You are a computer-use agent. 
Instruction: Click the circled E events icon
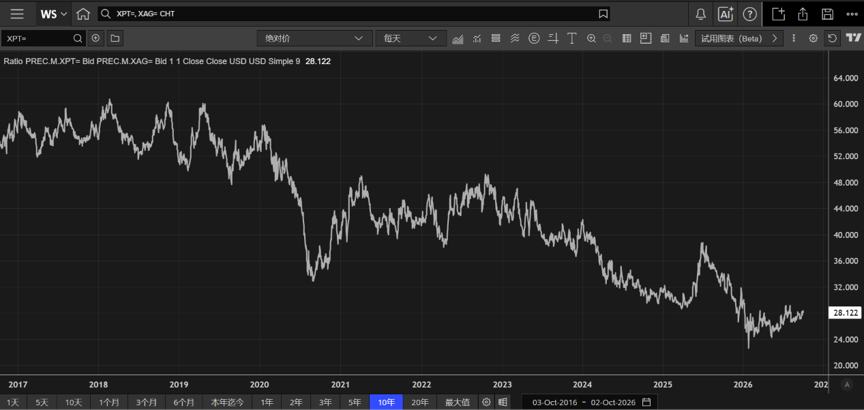pyautogui.click(x=533, y=38)
